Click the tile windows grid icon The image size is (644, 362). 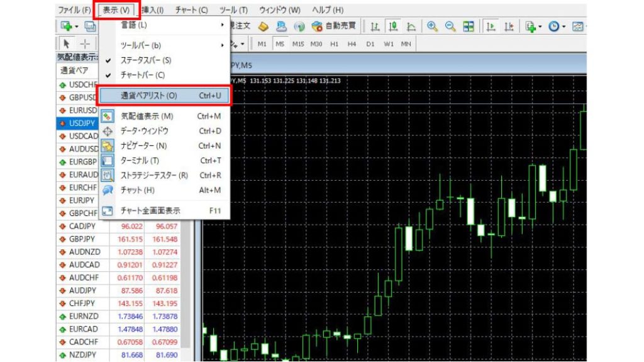[x=469, y=26]
